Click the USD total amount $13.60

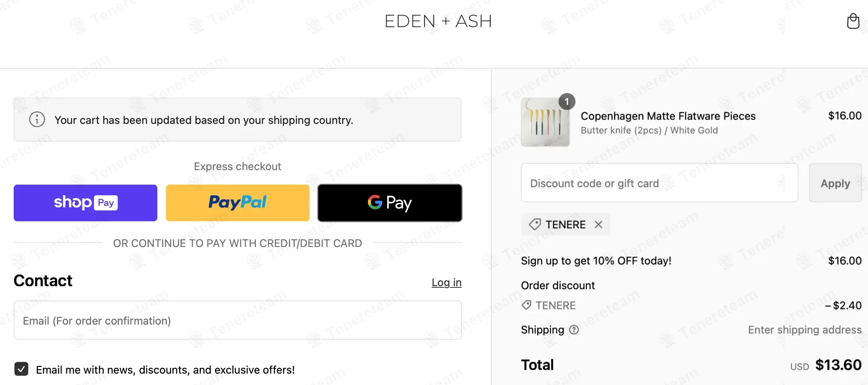point(838,365)
